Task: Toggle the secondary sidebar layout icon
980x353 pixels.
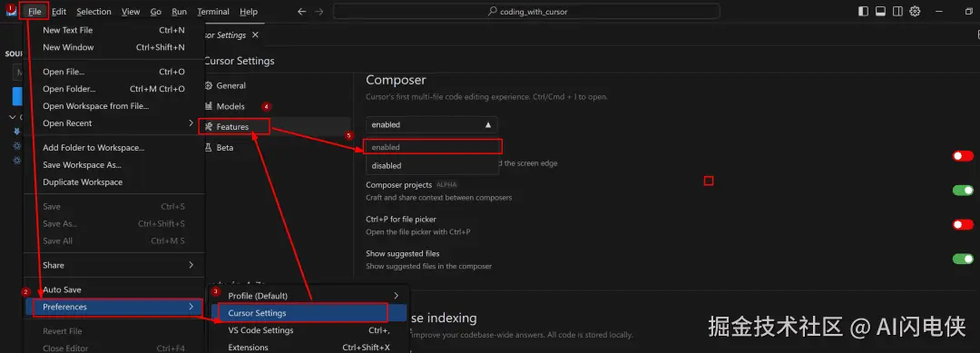Action: click(897, 11)
